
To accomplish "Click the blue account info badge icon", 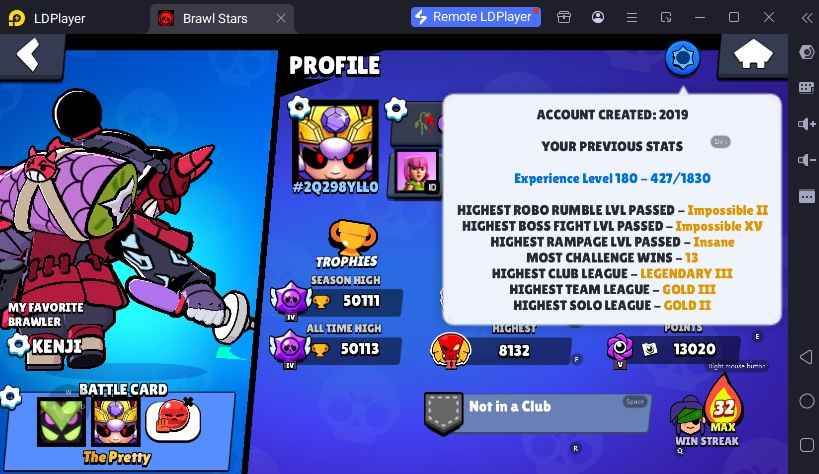I will (x=682, y=58).
